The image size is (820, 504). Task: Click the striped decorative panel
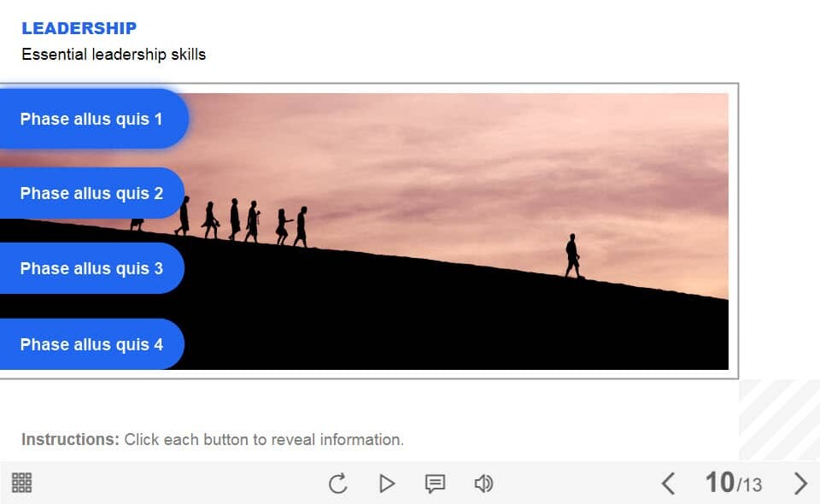[x=778, y=419]
